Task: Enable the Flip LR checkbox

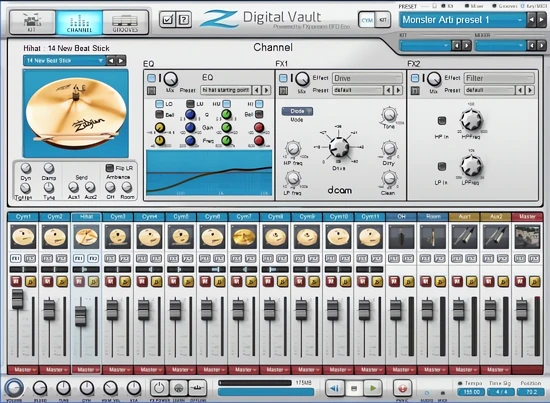Action: [110, 168]
